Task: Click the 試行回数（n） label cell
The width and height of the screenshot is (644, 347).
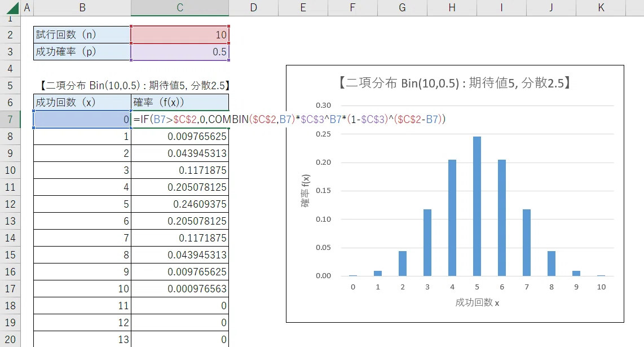Action: click(x=82, y=35)
